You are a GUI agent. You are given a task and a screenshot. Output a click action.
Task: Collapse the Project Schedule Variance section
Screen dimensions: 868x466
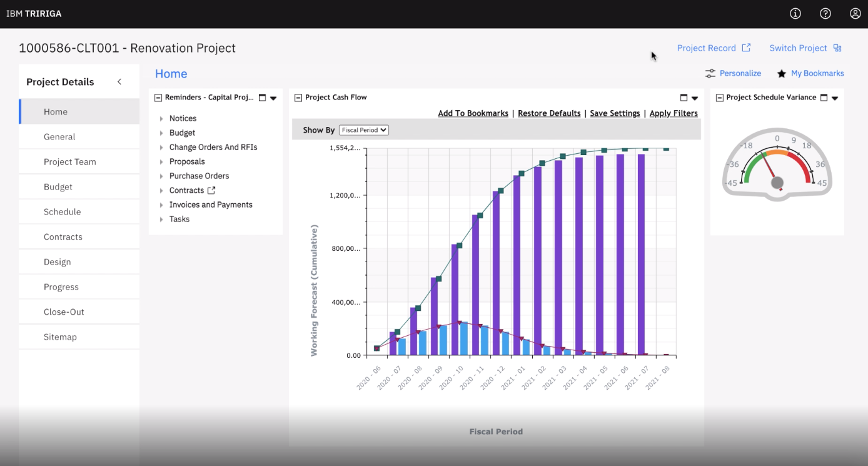click(719, 98)
